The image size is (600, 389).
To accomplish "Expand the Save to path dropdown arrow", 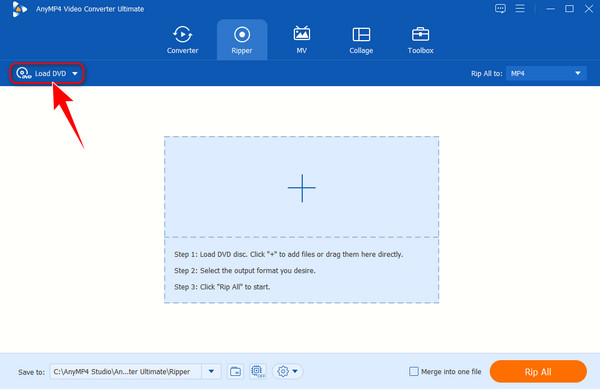I will click(211, 371).
